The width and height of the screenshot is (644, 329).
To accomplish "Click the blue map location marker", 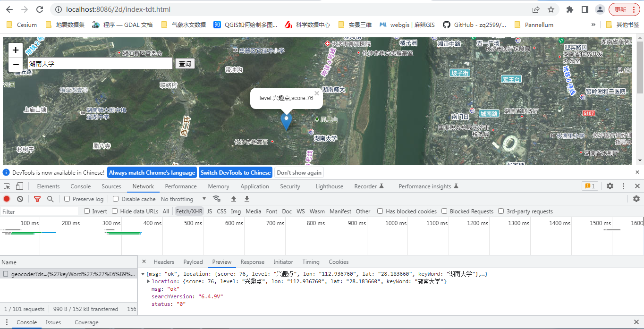I will click(x=286, y=121).
